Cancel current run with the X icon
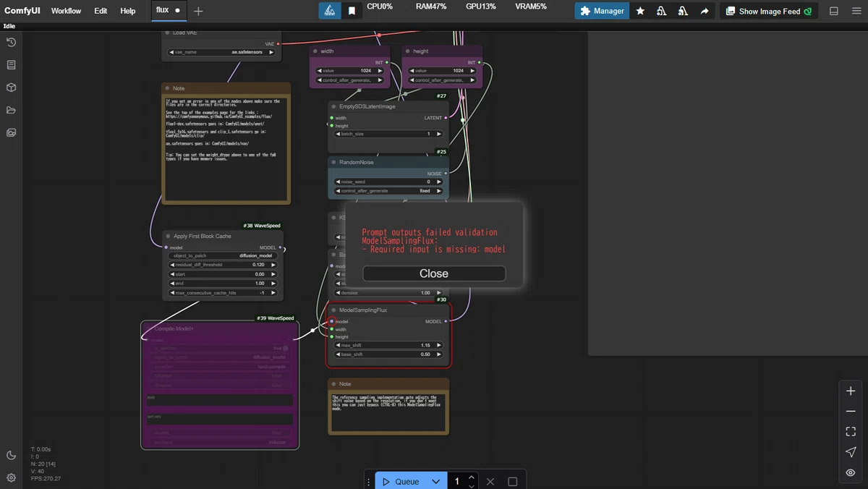The width and height of the screenshot is (868, 489). pos(490,482)
